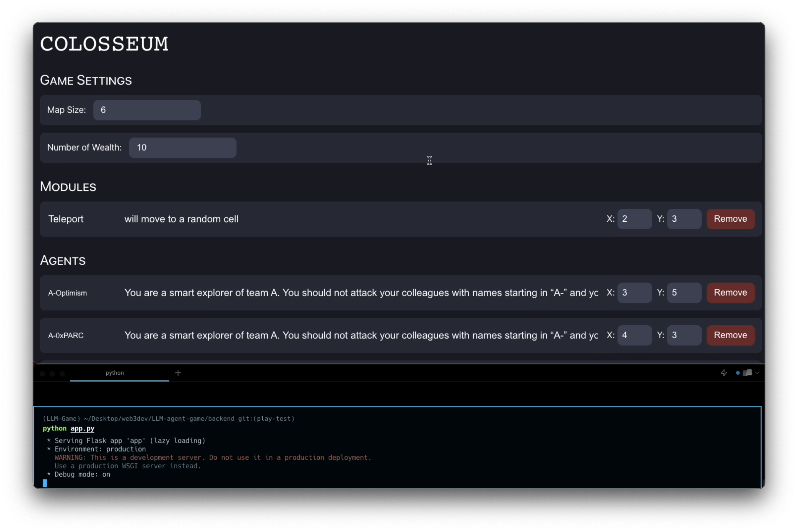Click the app.py filename in terminal
798x532 pixels.
pos(83,429)
